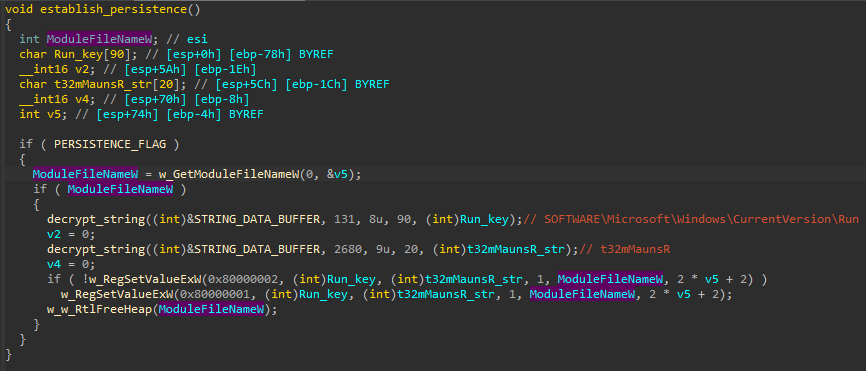The image size is (866, 371).
Task: Select the PERSISTENCE_FLAG global variable
Action: coord(109,145)
